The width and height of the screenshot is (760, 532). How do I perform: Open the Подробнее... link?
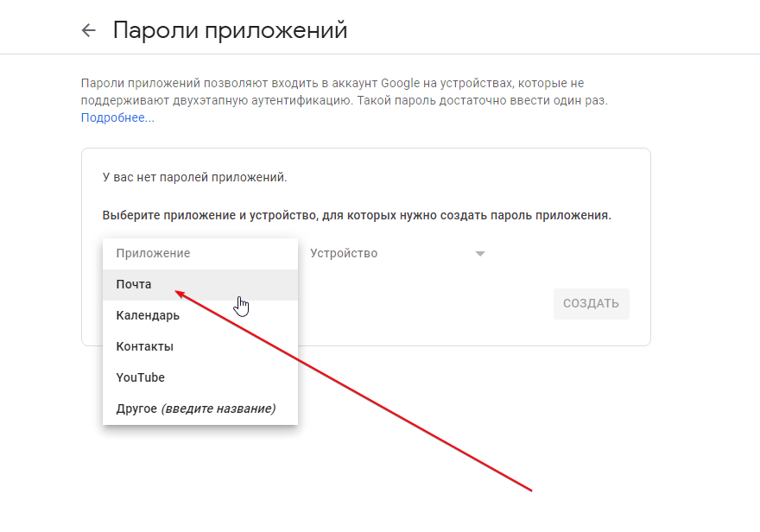(117, 117)
